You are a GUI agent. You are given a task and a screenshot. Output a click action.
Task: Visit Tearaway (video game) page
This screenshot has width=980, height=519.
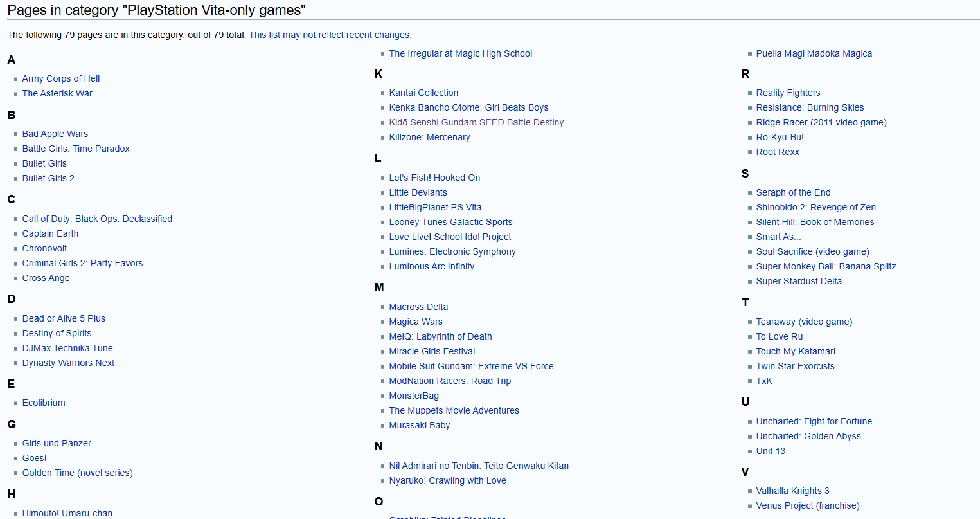click(804, 322)
